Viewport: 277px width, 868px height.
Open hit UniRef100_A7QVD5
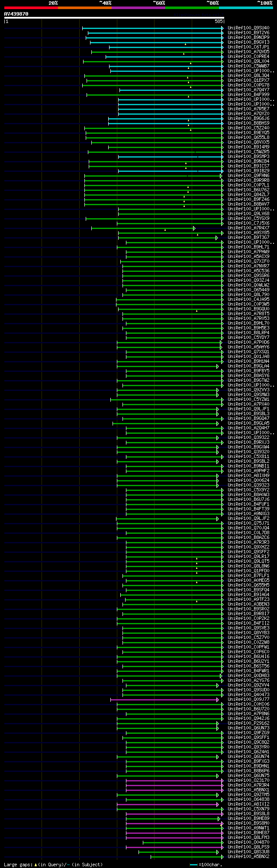[248, 52]
